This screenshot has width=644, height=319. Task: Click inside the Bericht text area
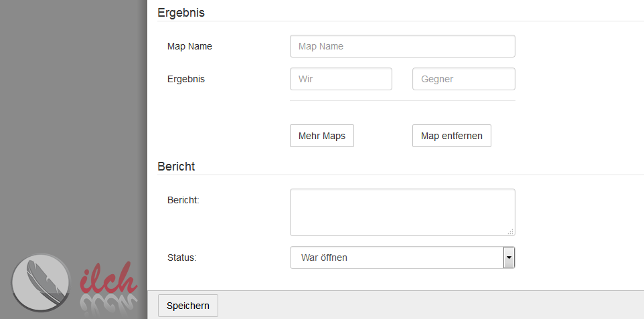[x=402, y=212]
